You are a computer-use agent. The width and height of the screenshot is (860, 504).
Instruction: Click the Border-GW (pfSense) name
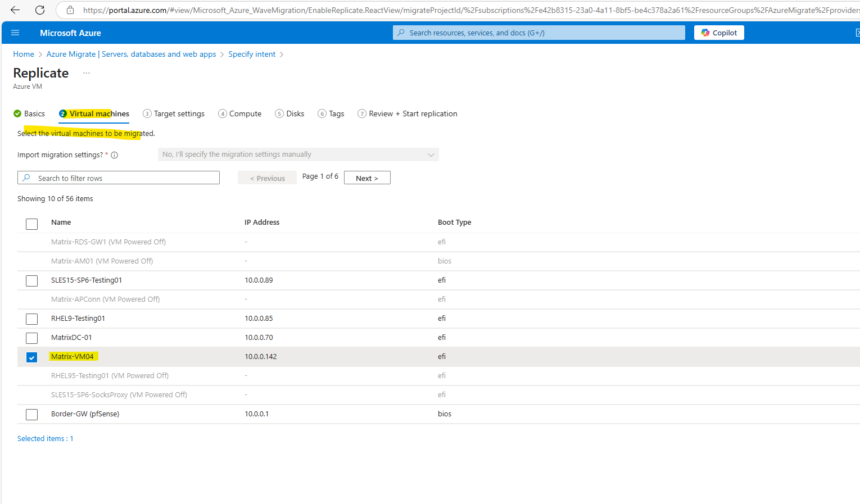[85, 414]
